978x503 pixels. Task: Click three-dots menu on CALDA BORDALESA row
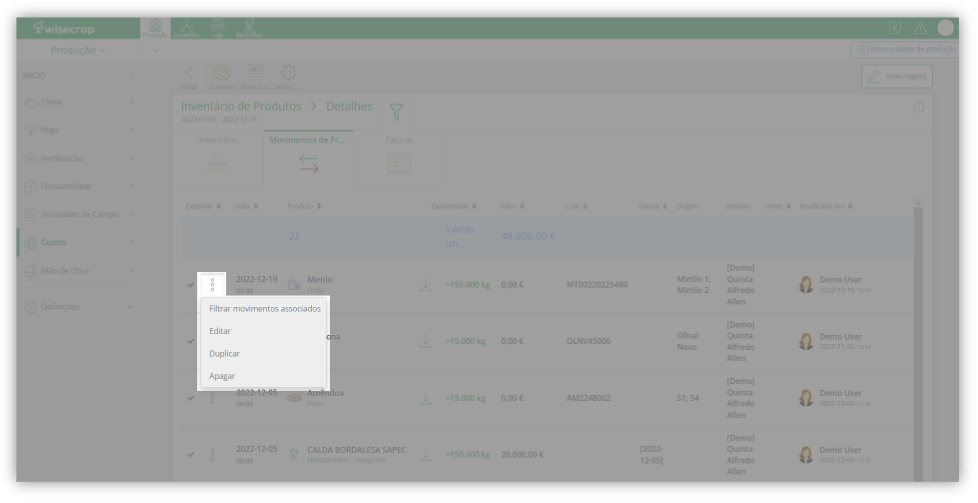click(212, 454)
